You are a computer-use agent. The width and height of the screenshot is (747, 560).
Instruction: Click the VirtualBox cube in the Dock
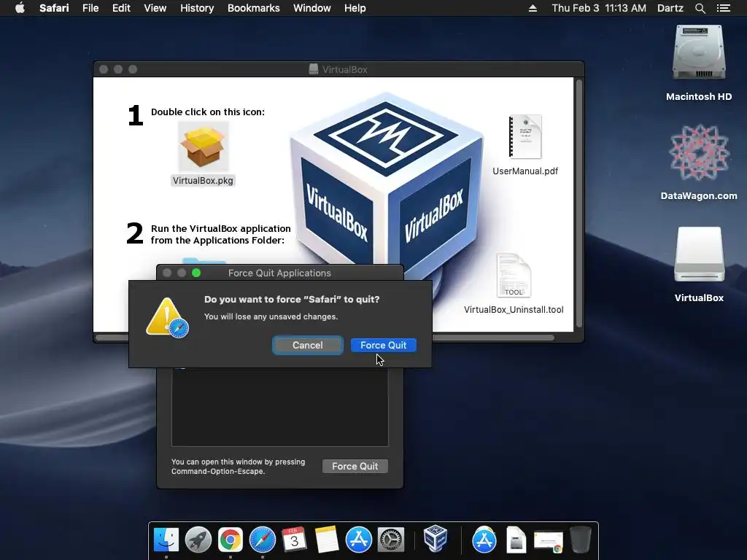[x=436, y=538]
